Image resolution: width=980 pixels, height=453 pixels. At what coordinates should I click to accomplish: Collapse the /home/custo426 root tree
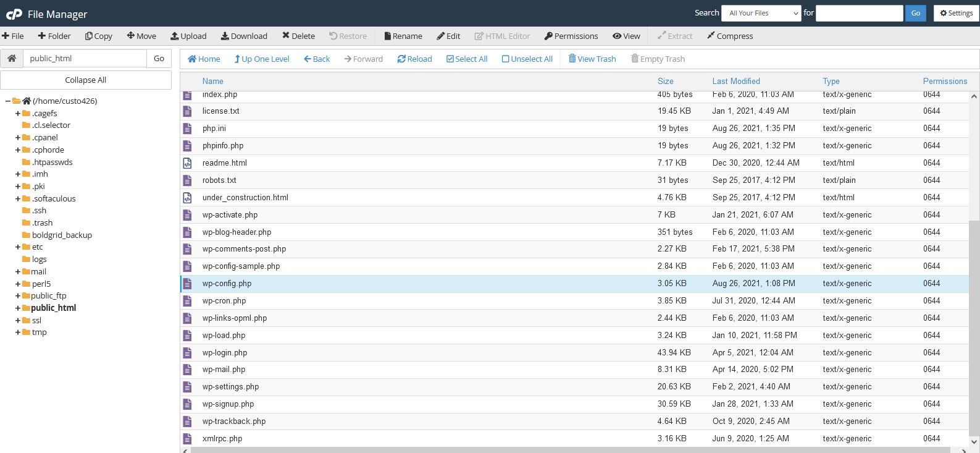[x=8, y=101]
